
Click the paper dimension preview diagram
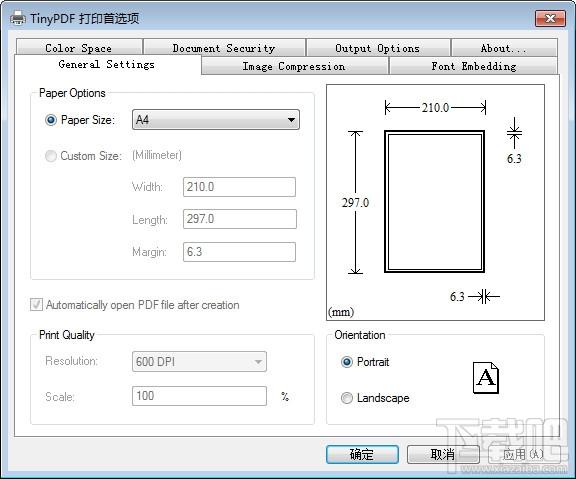pyautogui.click(x=435, y=202)
